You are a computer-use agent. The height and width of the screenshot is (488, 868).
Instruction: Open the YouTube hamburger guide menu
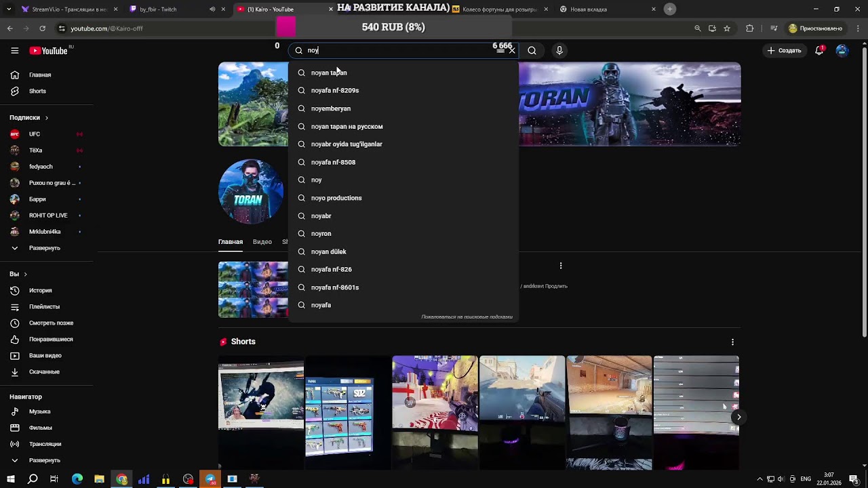[14, 50]
